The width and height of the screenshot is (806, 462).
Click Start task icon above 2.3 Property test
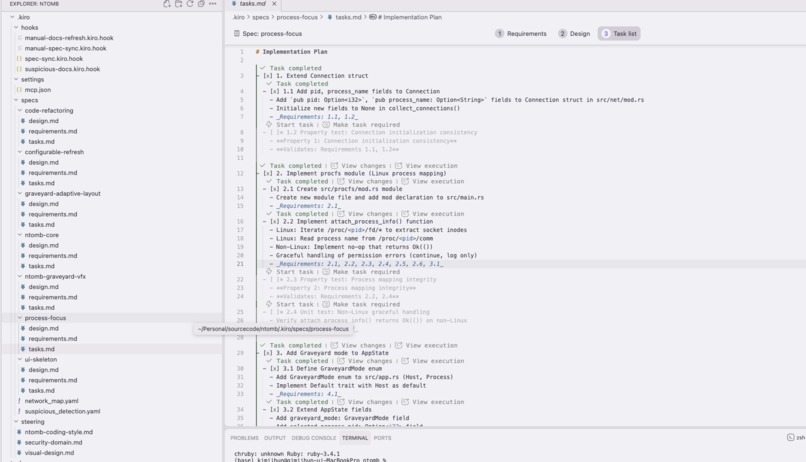tap(269, 271)
